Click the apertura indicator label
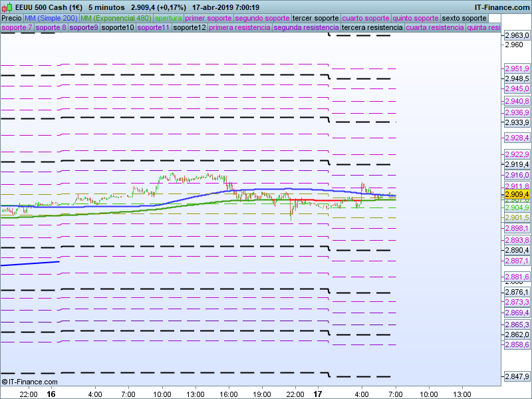Screen dimensions: 532x399 pyautogui.click(x=168, y=18)
